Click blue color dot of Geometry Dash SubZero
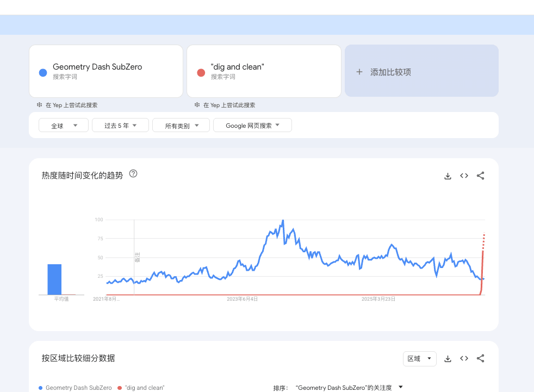The height and width of the screenshot is (392, 534). tap(43, 72)
